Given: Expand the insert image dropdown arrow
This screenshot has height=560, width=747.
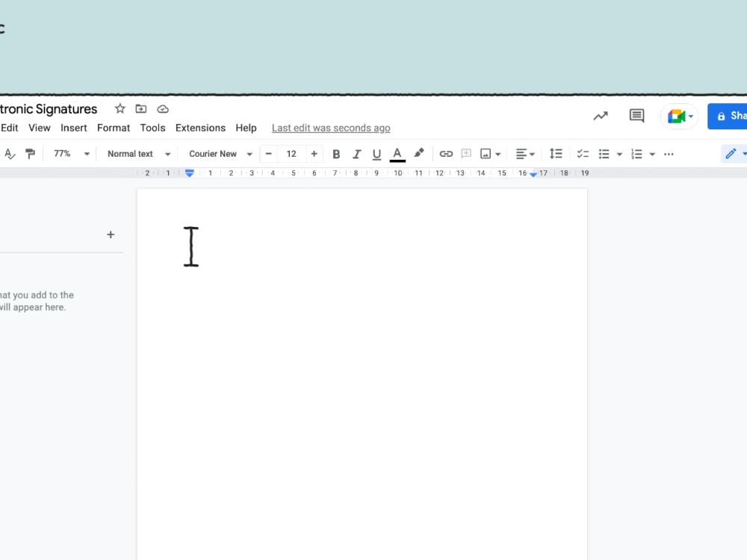Looking at the screenshot, I should point(498,155).
